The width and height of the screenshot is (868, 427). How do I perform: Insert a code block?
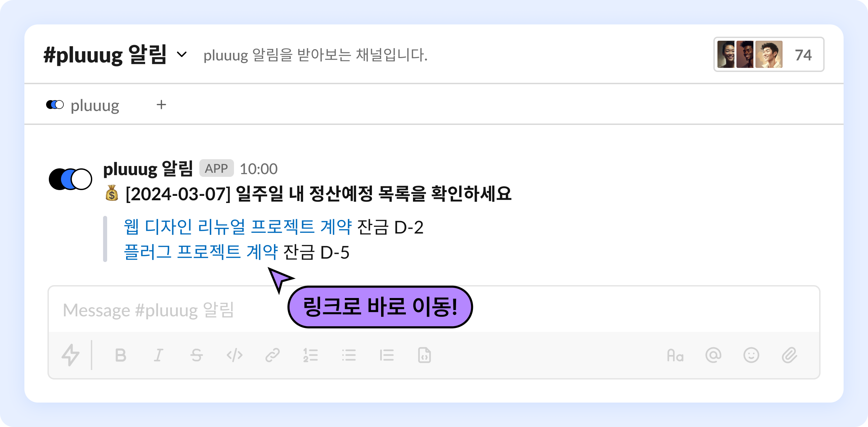[x=425, y=355]
